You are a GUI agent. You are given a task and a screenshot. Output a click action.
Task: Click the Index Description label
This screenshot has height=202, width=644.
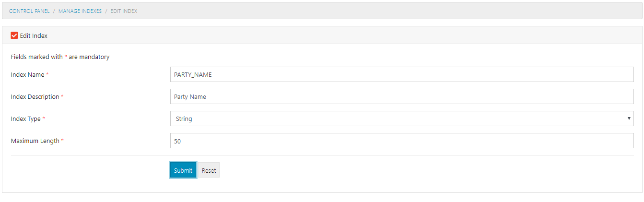pyautogui.click(x=35, y=97)
